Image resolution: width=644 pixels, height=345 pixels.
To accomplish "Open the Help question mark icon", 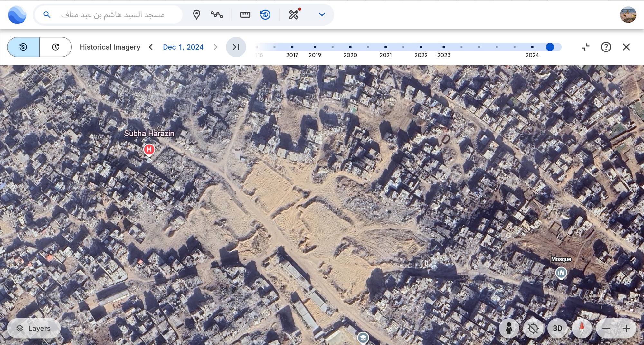I will 606,47.
